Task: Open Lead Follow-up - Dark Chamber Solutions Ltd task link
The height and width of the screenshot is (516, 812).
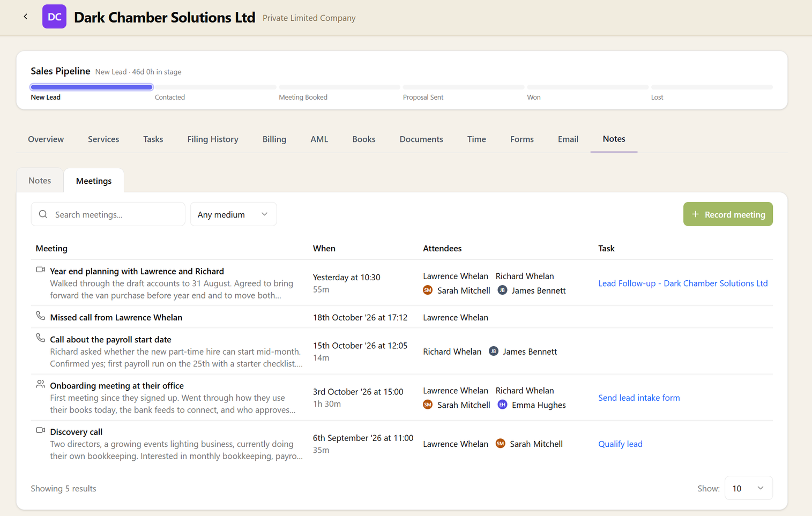Action: [x=683, y=283]
